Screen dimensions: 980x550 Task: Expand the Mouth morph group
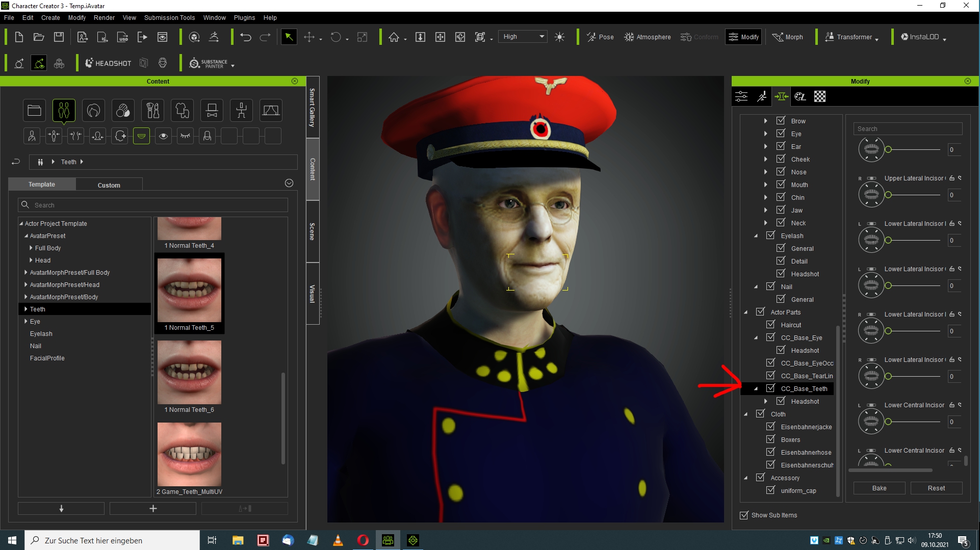(765, 185)
